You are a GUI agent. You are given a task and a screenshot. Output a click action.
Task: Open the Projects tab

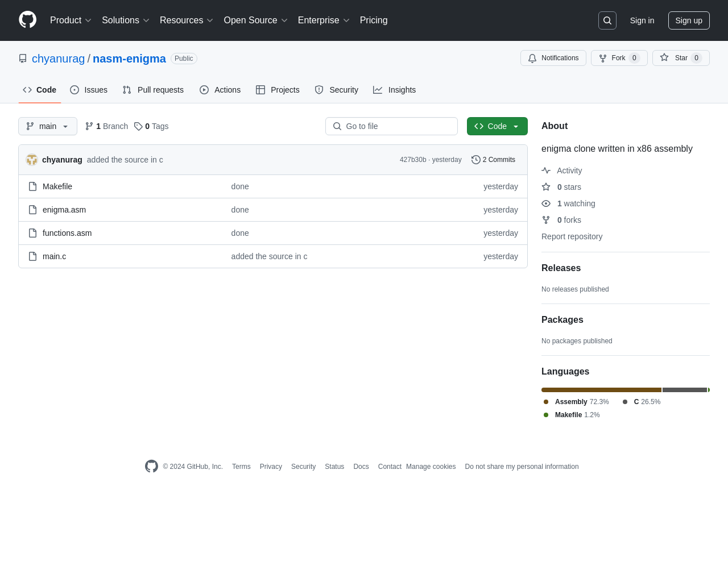coord(278,90)
